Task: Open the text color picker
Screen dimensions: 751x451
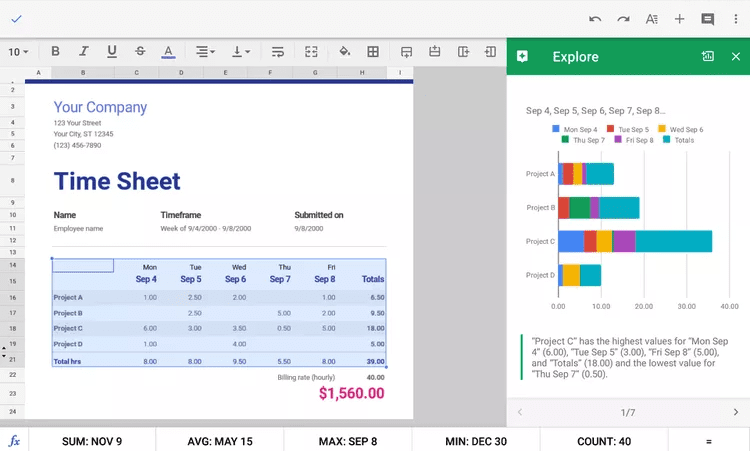Action: [x=168, y=52]
